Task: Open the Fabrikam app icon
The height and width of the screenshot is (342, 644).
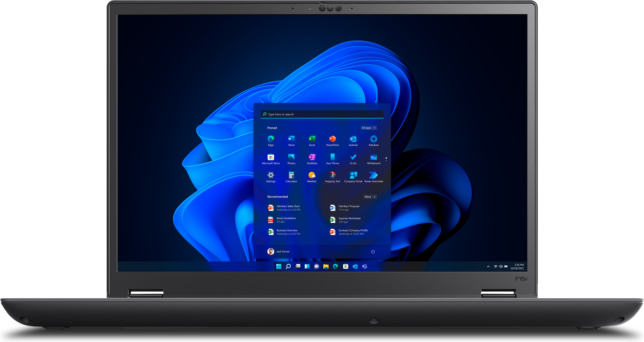Action: [374, 139]
